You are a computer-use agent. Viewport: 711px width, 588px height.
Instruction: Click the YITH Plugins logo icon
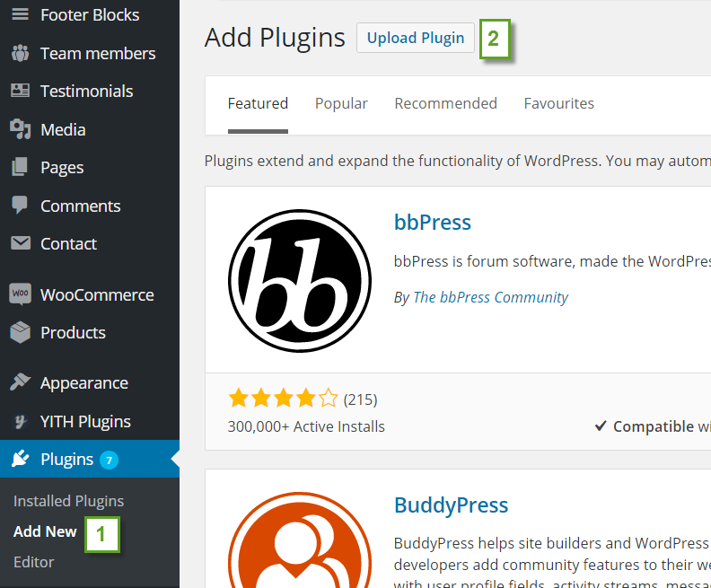(20, 421)
